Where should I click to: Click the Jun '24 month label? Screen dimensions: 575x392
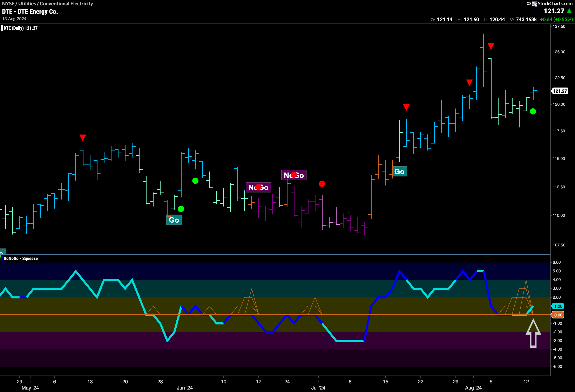coord(185,388)
